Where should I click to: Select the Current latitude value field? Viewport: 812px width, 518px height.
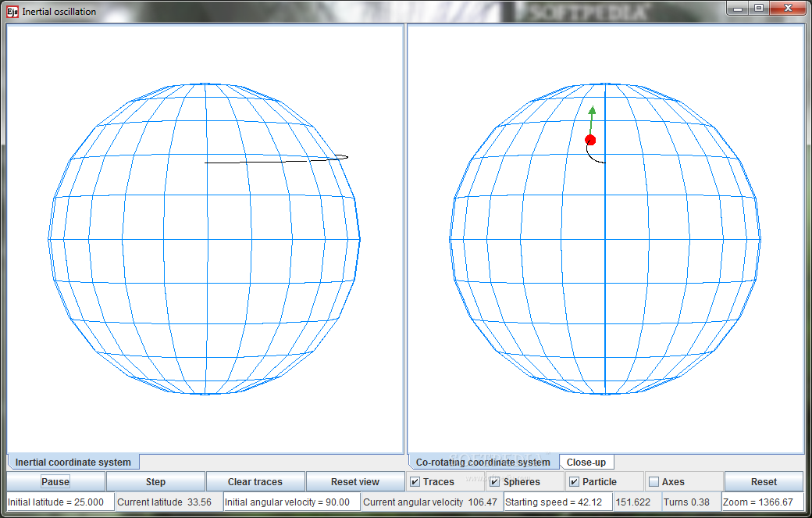[169, 502]
